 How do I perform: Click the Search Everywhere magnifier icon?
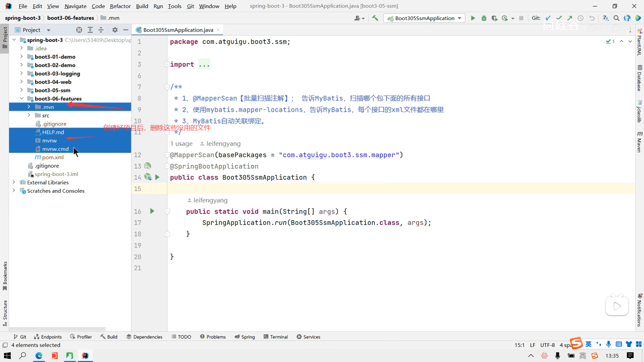(616, 18)
